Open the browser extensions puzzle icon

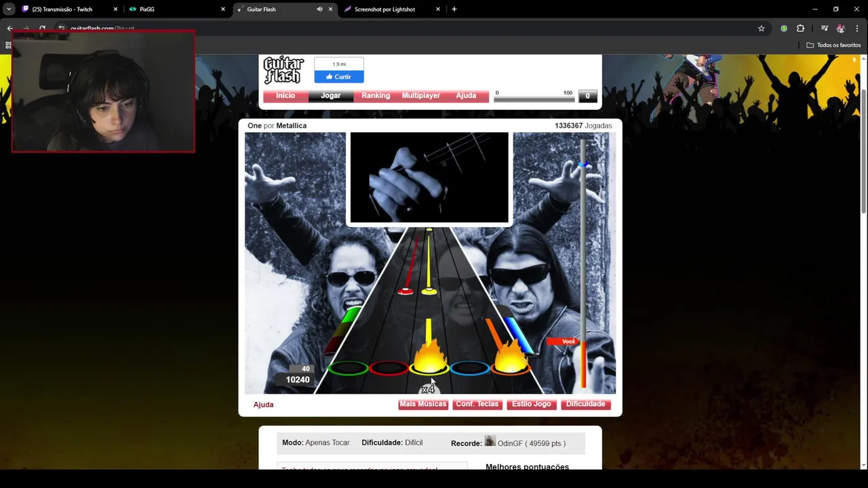click(800, 28)
